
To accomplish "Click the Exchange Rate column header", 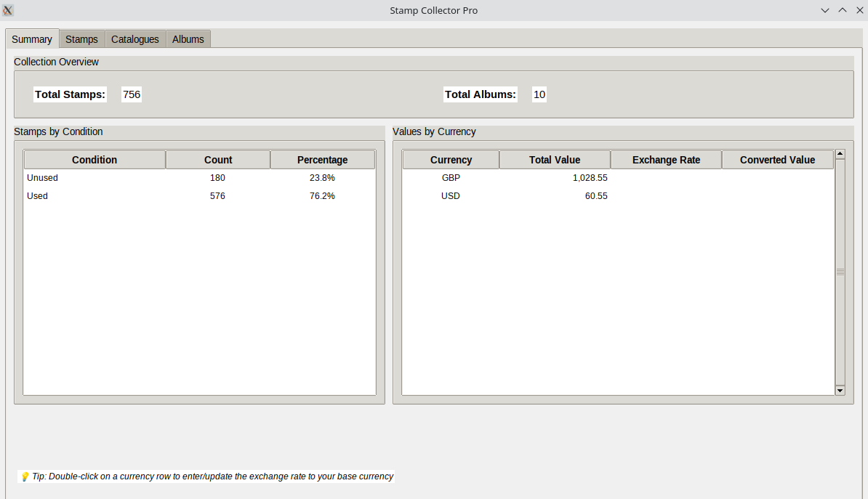I will pyautogui.click(x=666, y=160).
